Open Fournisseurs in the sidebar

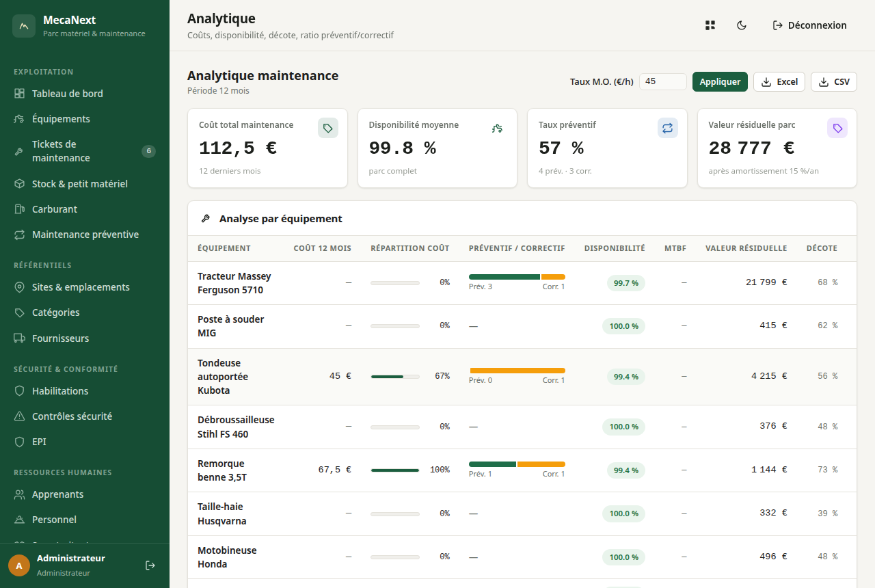point(85,338)
